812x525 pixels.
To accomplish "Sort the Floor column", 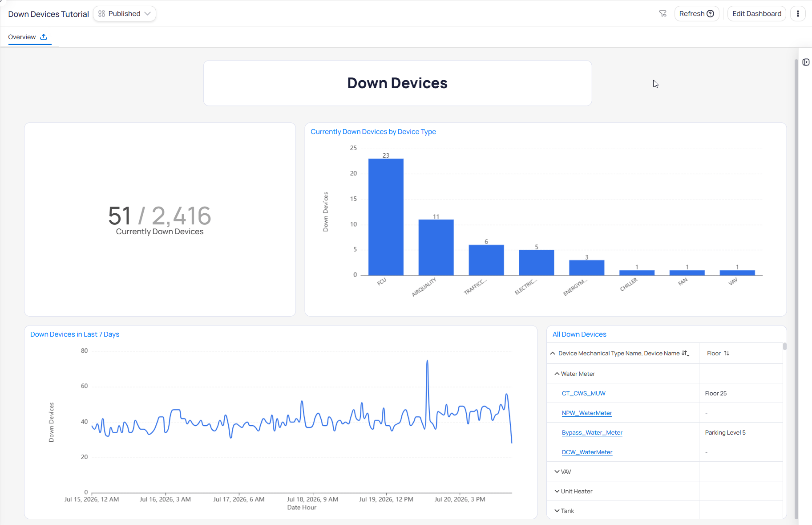I will pyautogui.click(x=727, y=353).
